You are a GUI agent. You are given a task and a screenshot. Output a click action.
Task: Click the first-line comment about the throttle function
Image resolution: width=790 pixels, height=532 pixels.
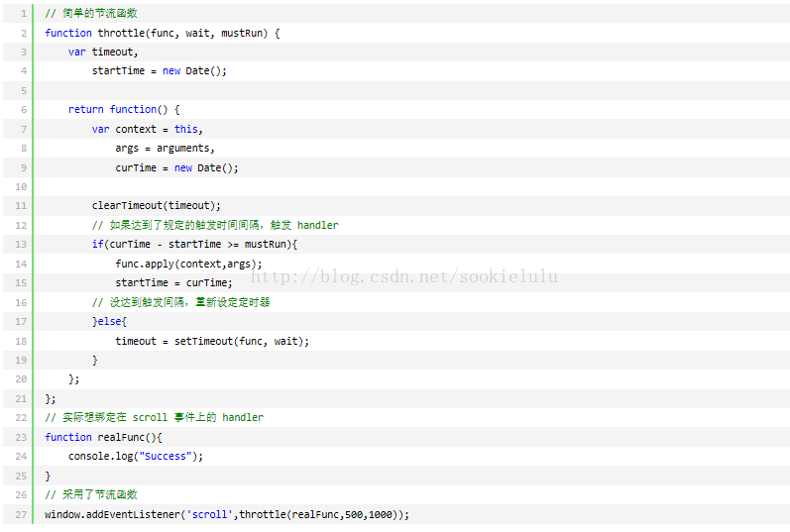point(90,14)
